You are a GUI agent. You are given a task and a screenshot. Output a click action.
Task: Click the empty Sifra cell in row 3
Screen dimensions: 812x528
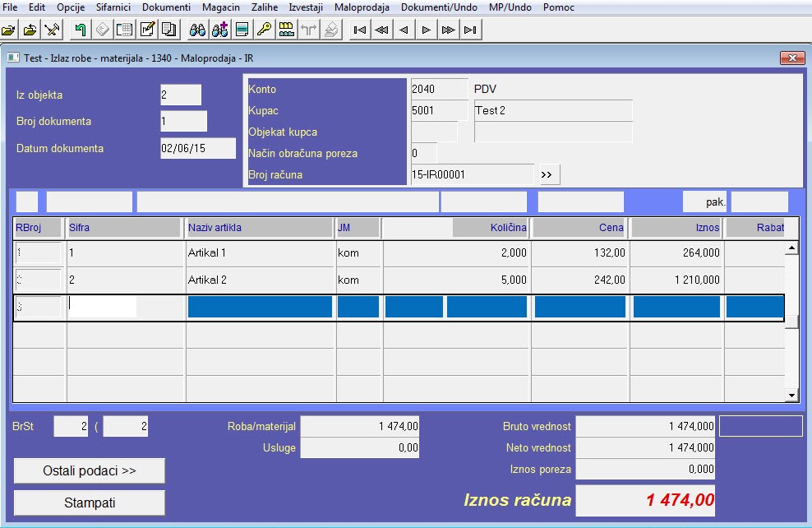click(x=103, y=307)
